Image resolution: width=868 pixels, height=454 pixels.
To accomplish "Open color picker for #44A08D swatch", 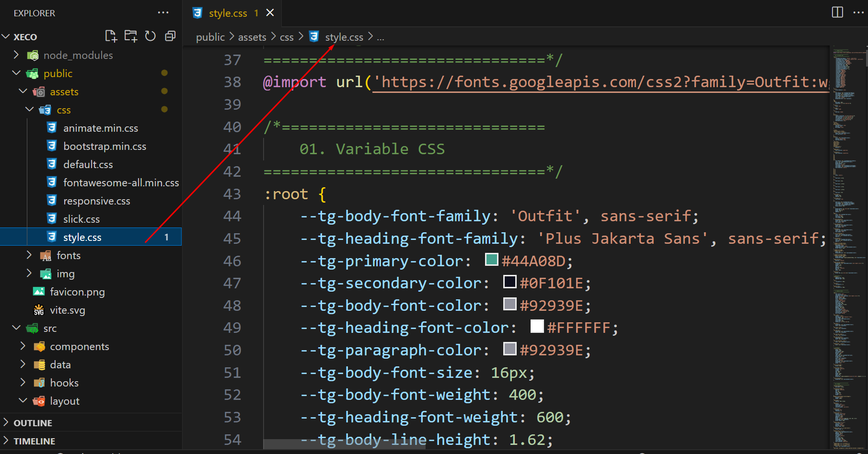I will tap(492, 260).
